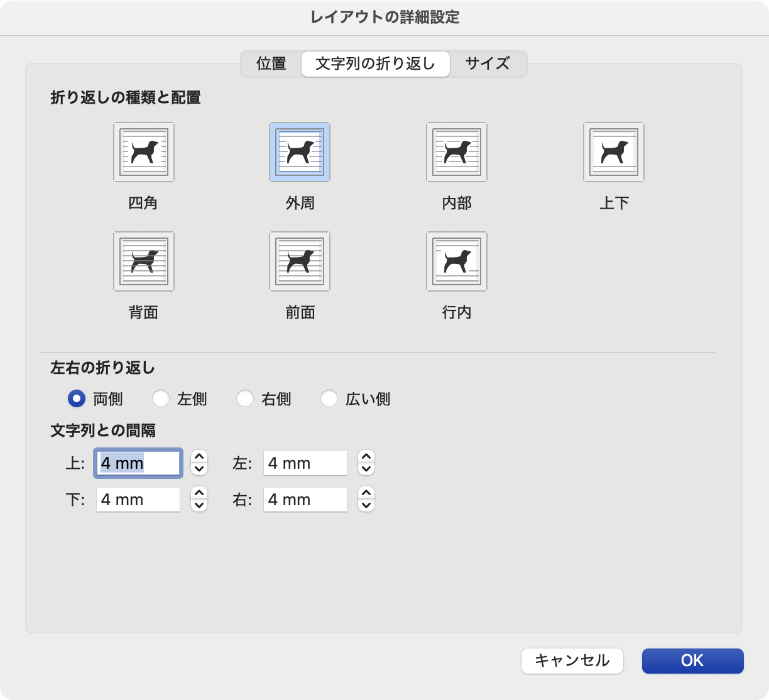Switch to the 位置 tab
Viewport: 769px width, 700px height.
click(271, 63)
